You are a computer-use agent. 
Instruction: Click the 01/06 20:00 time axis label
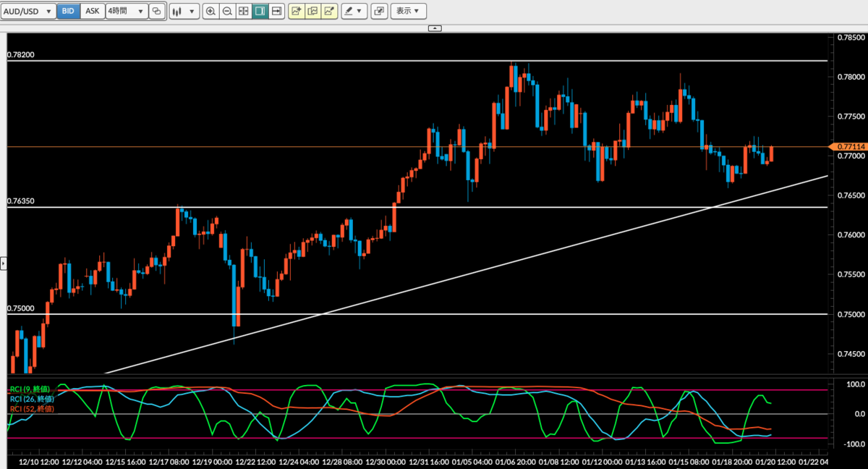coord(516,462)
